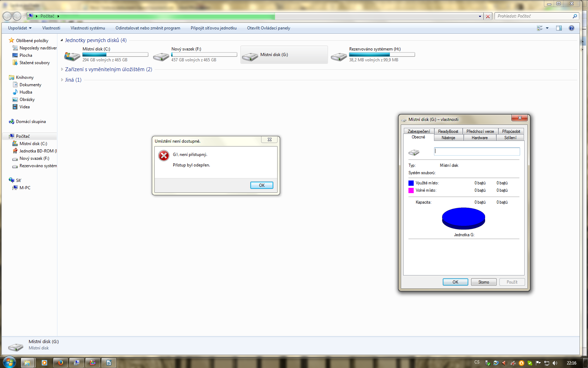Click the blue help question mark icon
The width and height of the screenshot is (588, 368).
[571, 28]
